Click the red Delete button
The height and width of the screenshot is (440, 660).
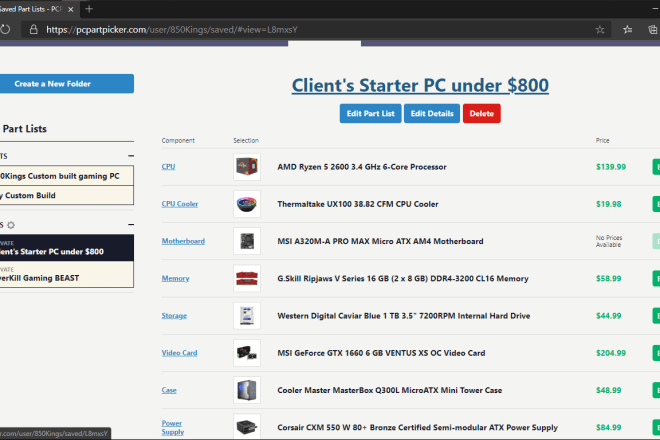point(482,114)
